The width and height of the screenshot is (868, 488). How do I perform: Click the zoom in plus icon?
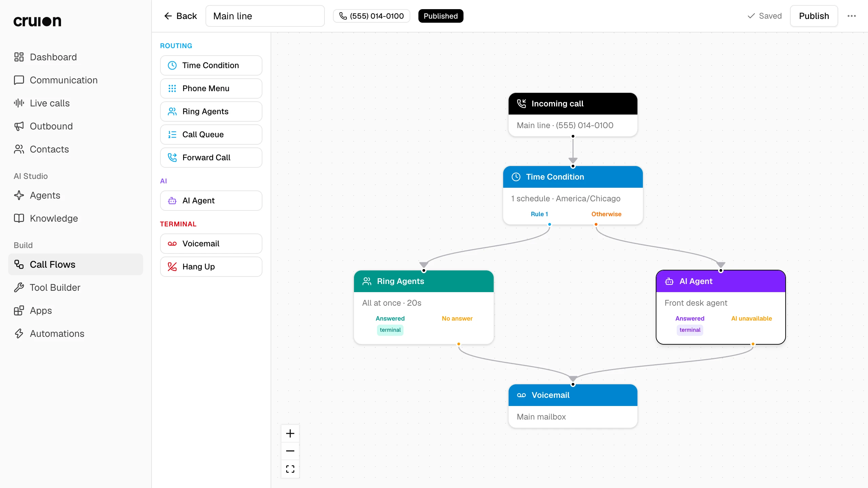click(290, 433)
